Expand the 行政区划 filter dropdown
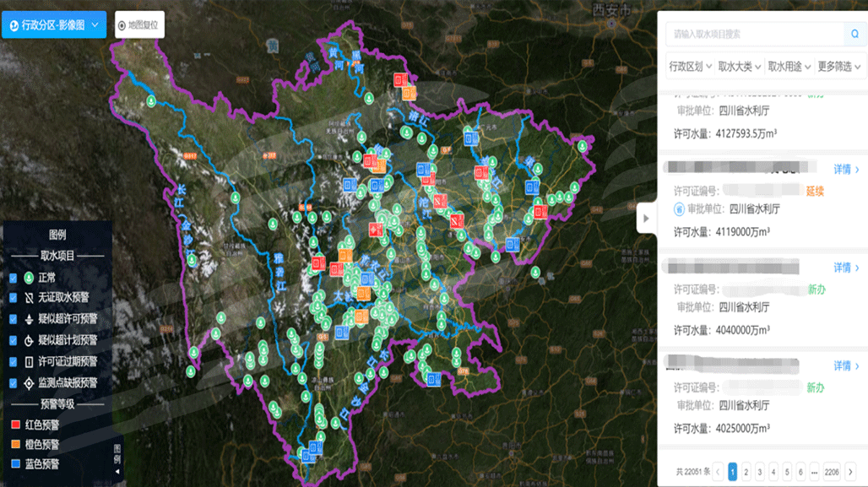The image size is (868, 487). tap(690, 67)
